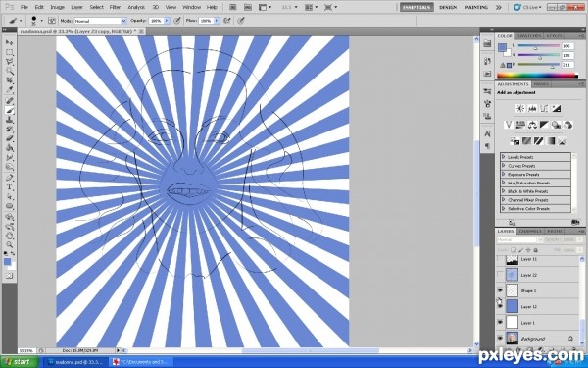This screenshot has height=368, width=588.
Task: Add a Vibrance adjustment
Action: 509,125
